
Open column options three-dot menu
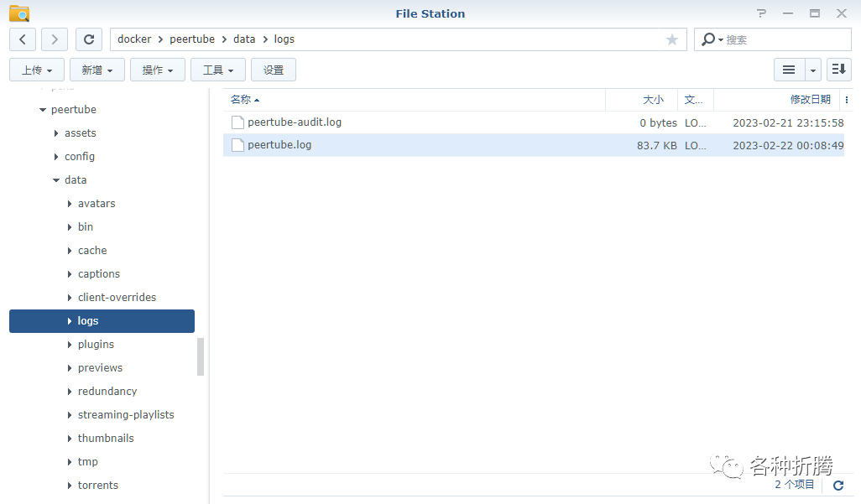tap(847, 100)
